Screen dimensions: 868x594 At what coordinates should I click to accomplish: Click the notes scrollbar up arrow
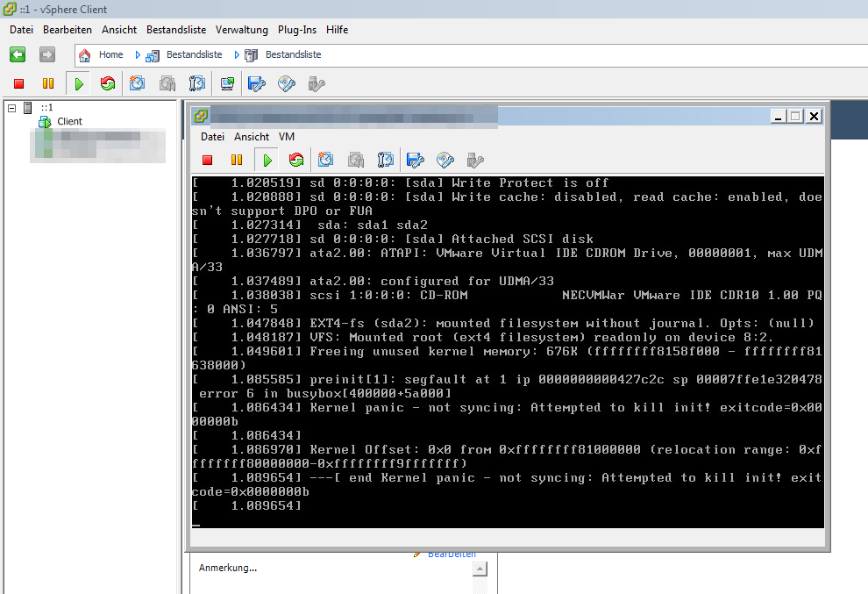pos(480,569)
